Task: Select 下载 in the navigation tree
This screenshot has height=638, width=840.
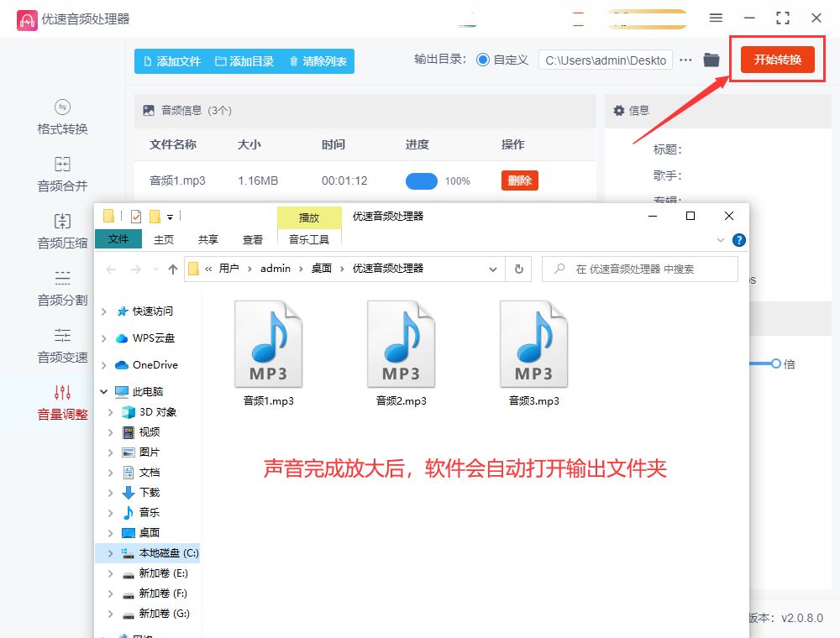Action: tap(150, 493)
